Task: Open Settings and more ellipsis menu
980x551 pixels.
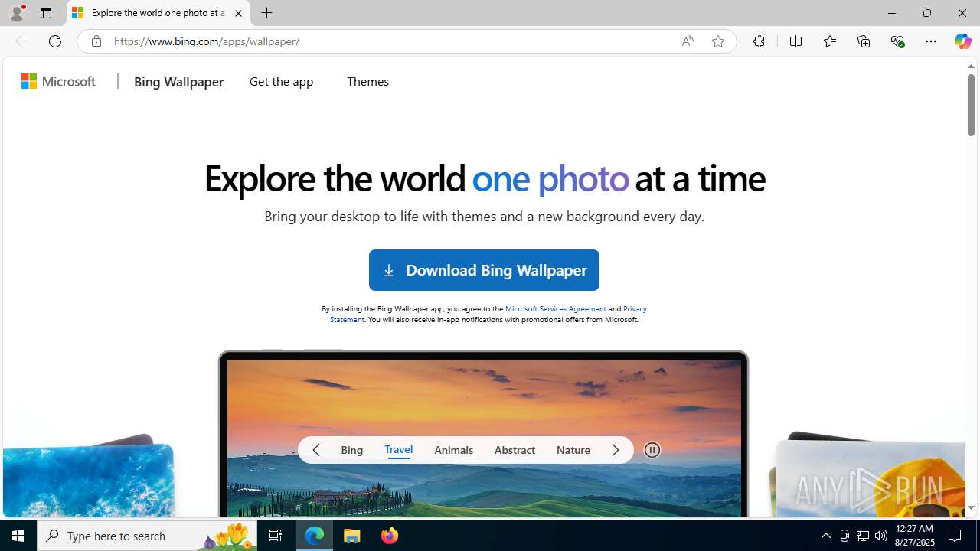Action: [x=931, y=41]
